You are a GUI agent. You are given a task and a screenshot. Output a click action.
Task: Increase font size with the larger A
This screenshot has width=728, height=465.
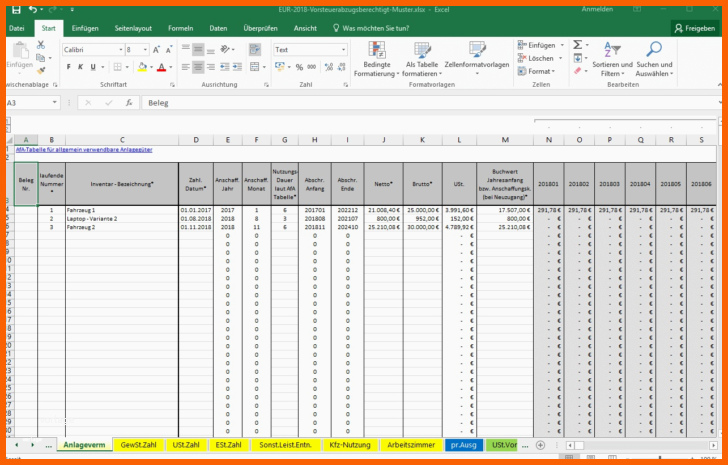click(156, 50)
